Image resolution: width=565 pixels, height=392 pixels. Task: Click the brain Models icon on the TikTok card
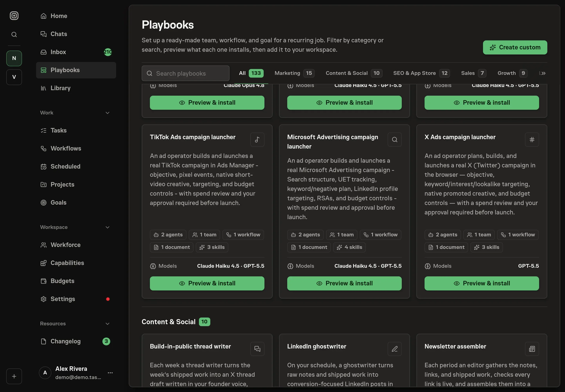coord(153,266)
